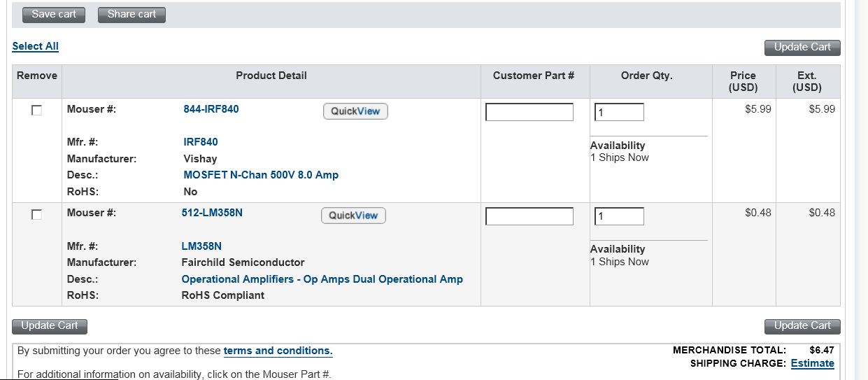Click the shipping charge Estimate link
Screen dimensions: 868x380
point(813,363)
